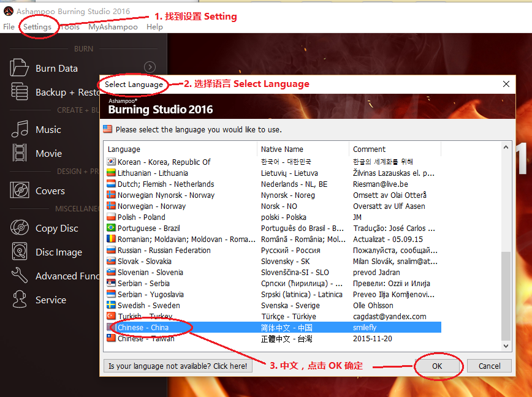
Task: Click native name 'Nederlands - NL, BE'
Action: point(294,184)
